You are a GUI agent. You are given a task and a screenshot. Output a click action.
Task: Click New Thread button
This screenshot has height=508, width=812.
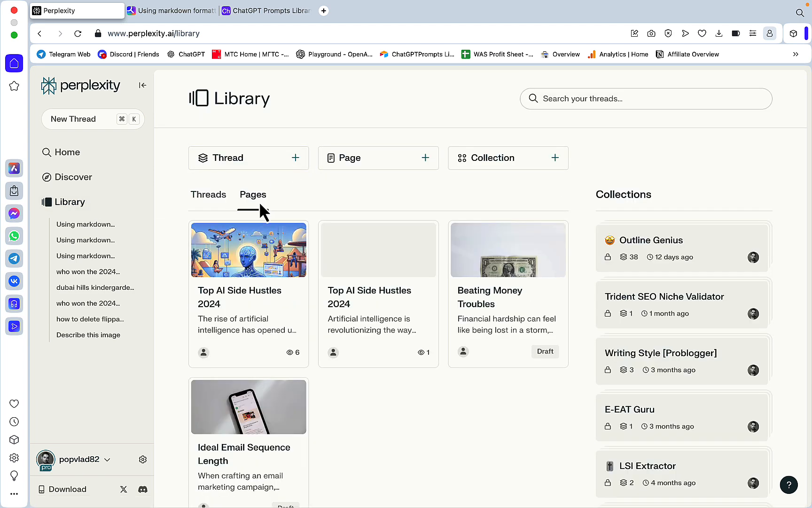[x=93, y=119]
